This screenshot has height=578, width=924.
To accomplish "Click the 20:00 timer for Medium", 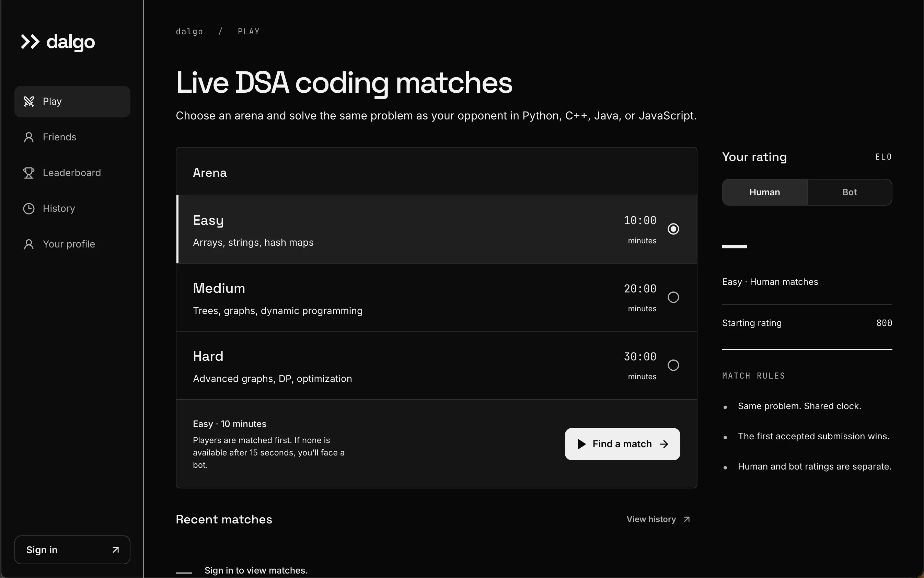I will click(x=640, y=288).
